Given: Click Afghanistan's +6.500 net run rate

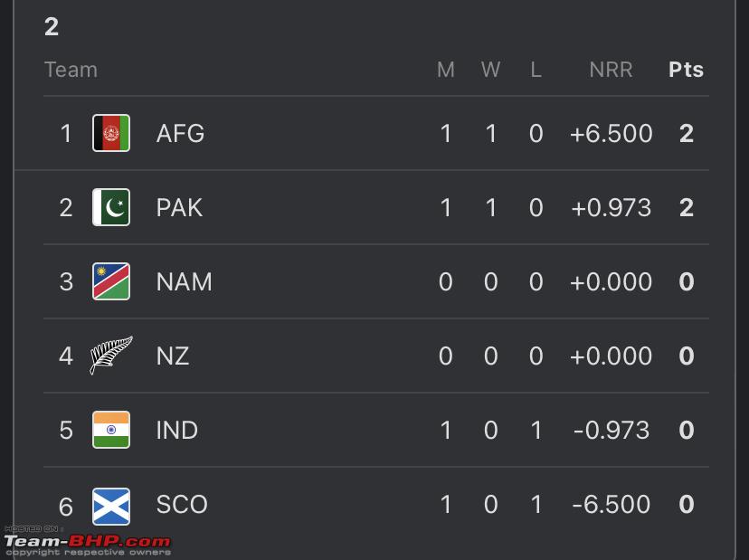Looking at the screenshot, I should click(611, 133).
